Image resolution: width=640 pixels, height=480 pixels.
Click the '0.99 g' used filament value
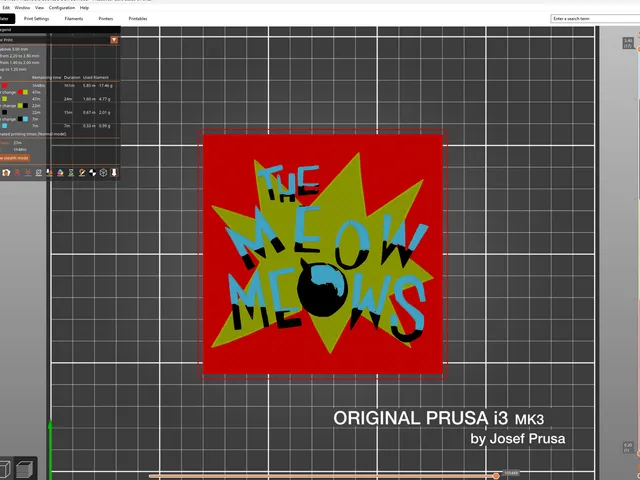[x=104, y=126]
